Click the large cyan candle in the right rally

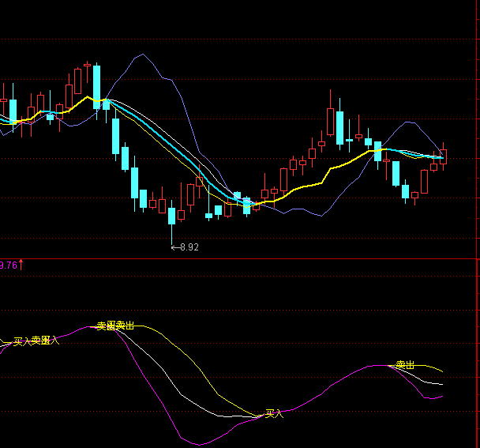coord(339,128)
